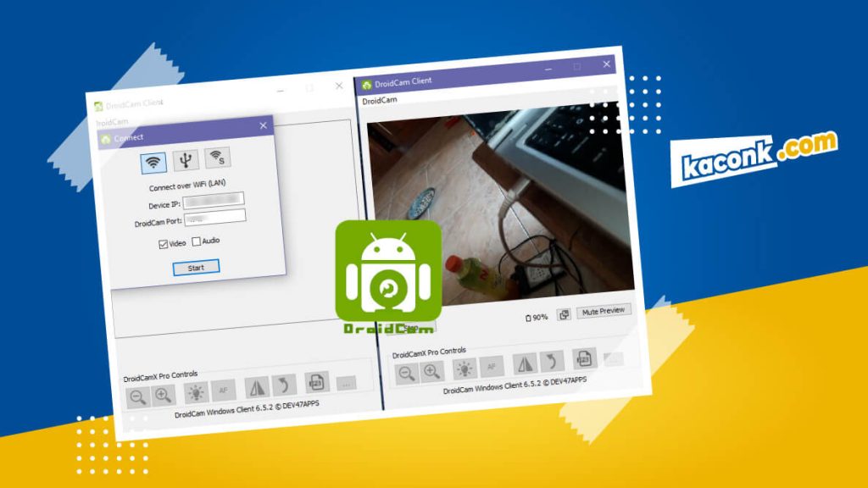The width and height of the screenshot is (868, 488).
Task: Click the DroidCam Client title in preview window
Action: click(x=403, y=82)
